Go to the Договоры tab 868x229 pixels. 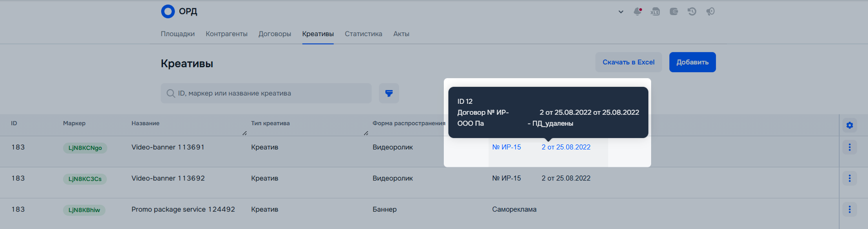point(275,34)
